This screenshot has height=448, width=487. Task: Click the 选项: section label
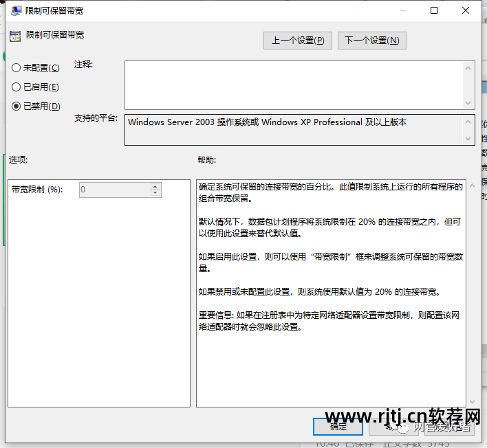(18, 160)
